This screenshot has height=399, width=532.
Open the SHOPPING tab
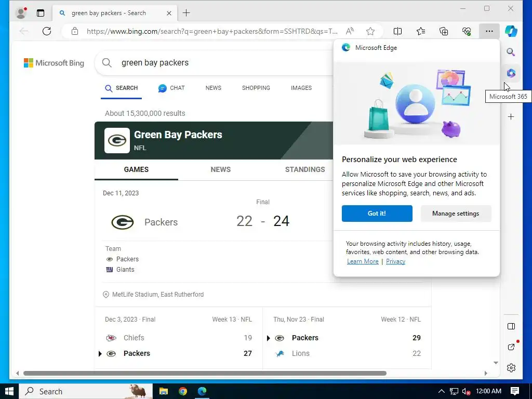tap(256, 88)
